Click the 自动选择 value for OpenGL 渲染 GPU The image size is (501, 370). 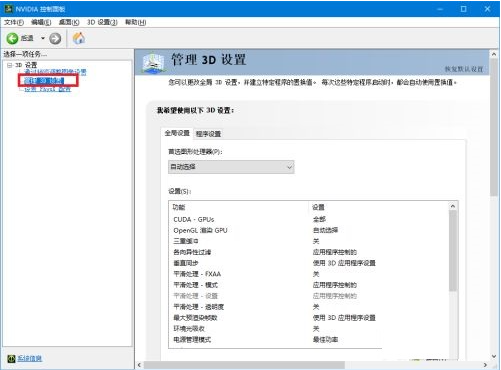pos(325,230)
